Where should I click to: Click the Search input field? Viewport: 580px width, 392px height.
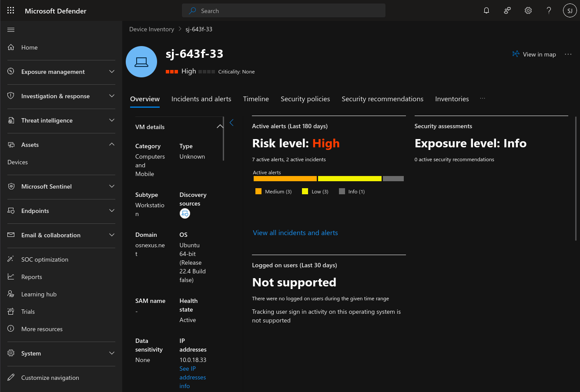[x=284, y=11]
